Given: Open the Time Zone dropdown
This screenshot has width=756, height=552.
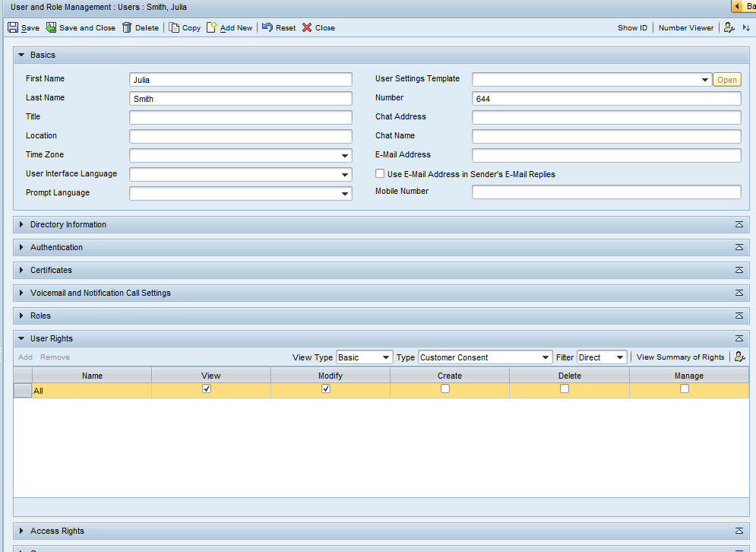Looking at the screenshot, I should pyautogui.click(x=345, y=156).
